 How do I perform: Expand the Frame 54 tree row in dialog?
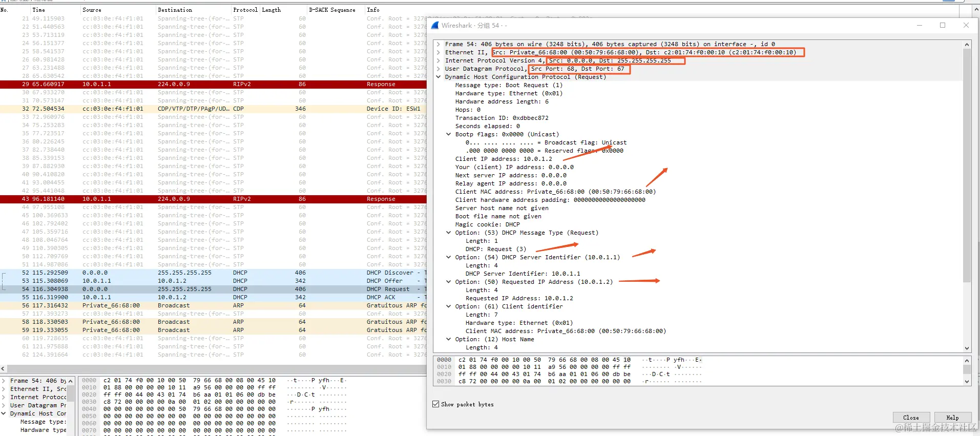439,44
